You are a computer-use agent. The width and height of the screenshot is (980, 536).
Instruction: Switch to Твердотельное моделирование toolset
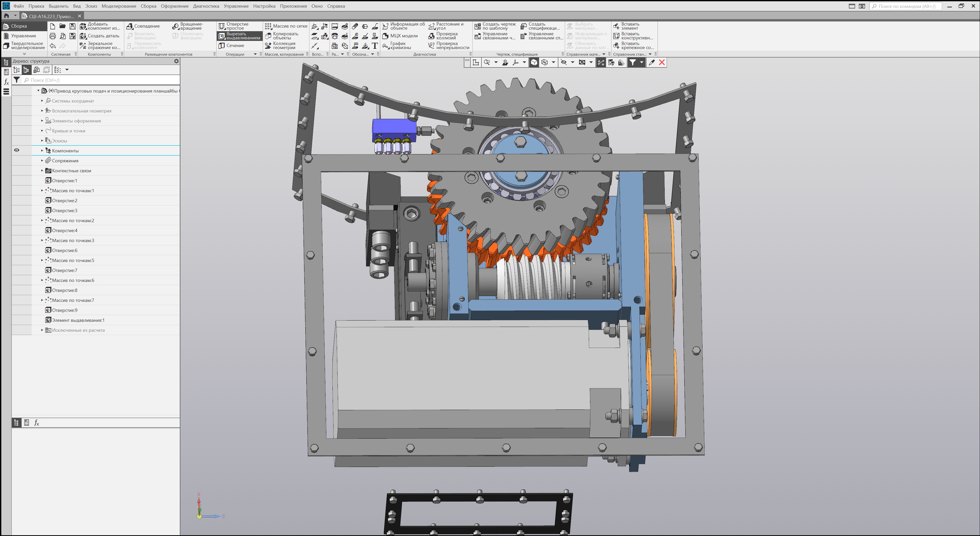[x=24, y=46]
